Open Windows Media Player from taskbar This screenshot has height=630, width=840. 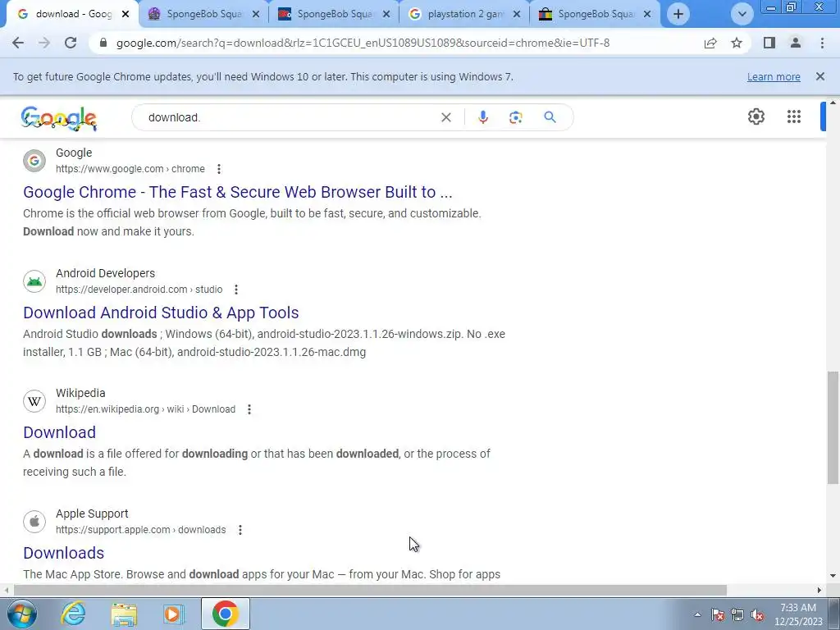(x=174, y=614)
